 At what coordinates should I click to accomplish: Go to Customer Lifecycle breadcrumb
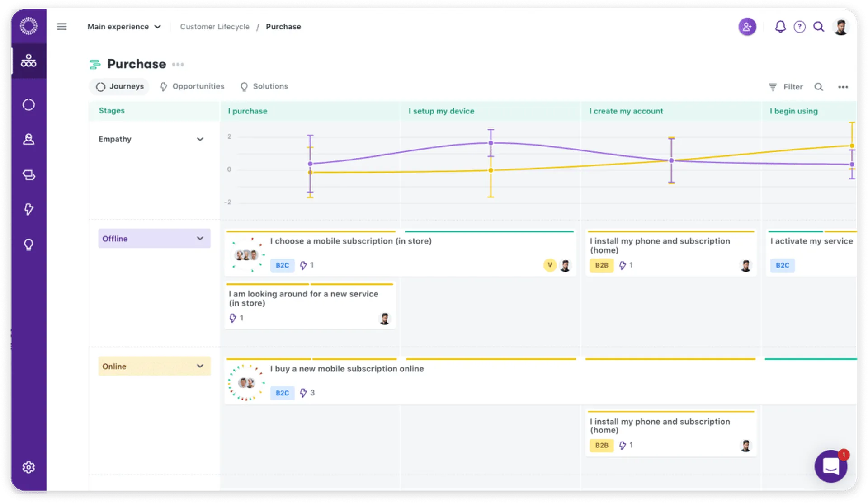pos(215,27)
